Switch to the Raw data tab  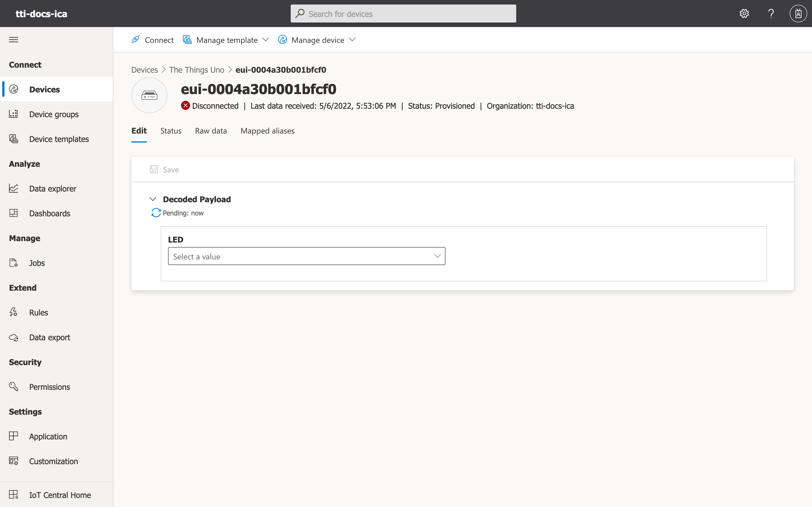tap(211, 131)
